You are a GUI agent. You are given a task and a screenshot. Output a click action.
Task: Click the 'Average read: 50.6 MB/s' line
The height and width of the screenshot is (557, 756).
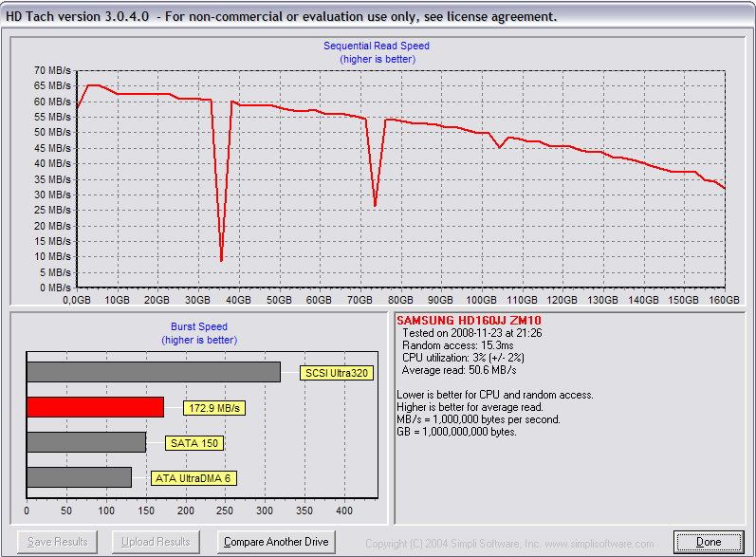point(459,370)
